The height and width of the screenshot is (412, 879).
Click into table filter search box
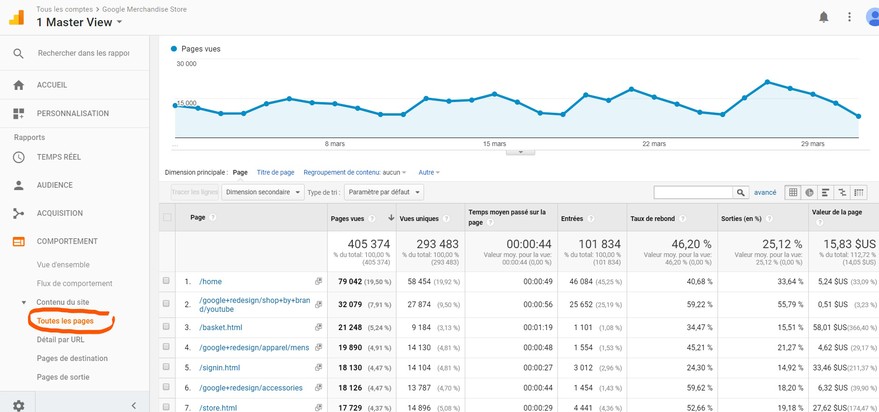[693, 192]
